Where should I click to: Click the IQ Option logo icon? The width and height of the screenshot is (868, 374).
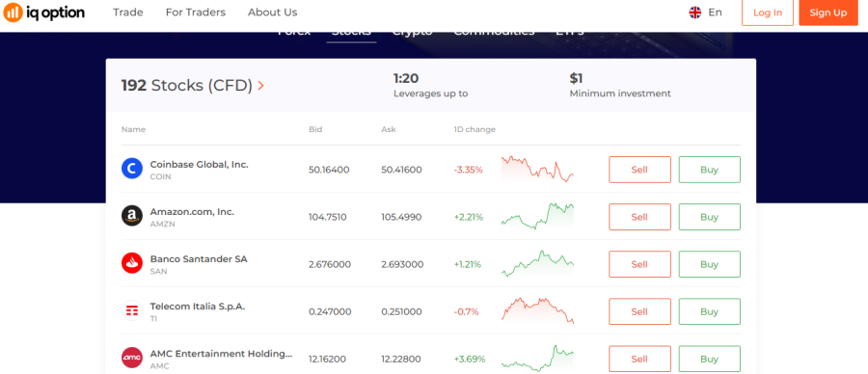point(13,12)
